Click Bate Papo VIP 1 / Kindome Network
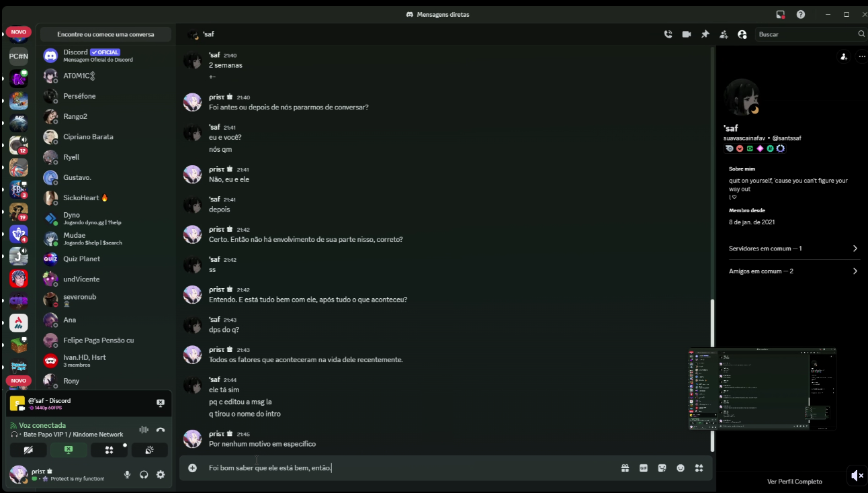Image resolution: width=868 pixels, height=493 pixels. (73, 435)
